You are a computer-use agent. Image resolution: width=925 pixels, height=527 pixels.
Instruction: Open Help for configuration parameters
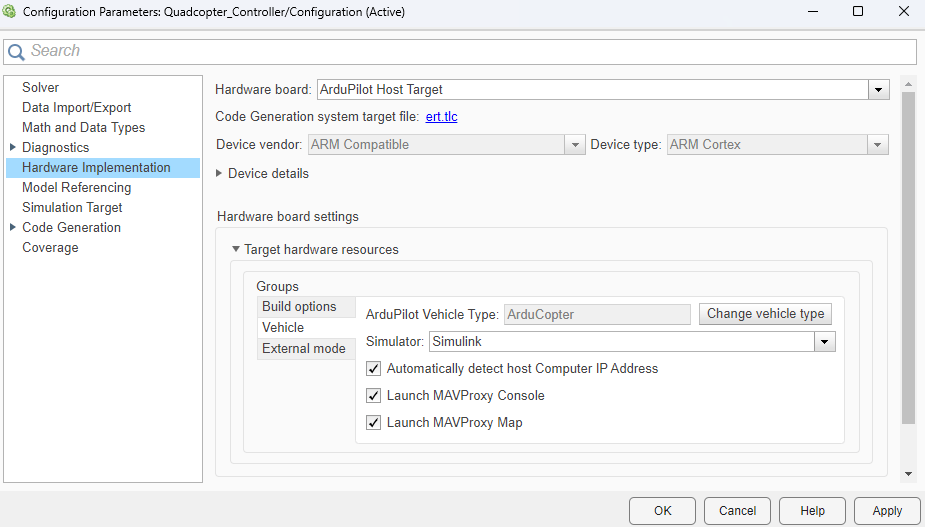pos(812,511)
